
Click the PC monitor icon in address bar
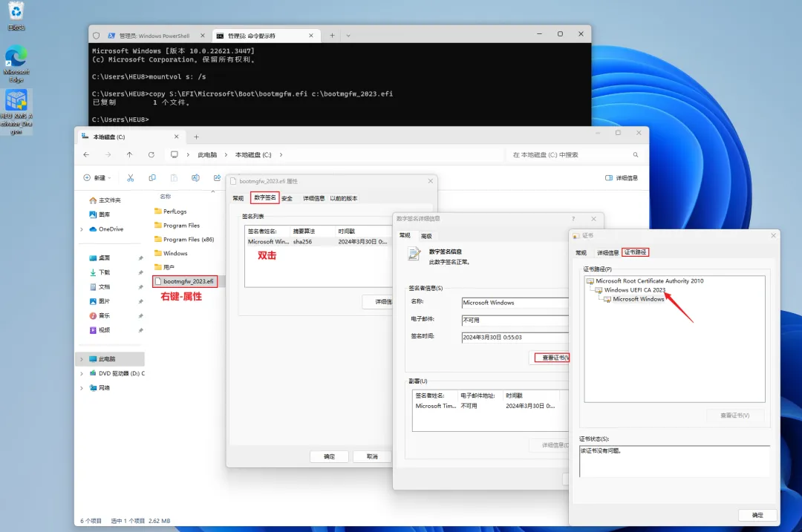[175, 154]
